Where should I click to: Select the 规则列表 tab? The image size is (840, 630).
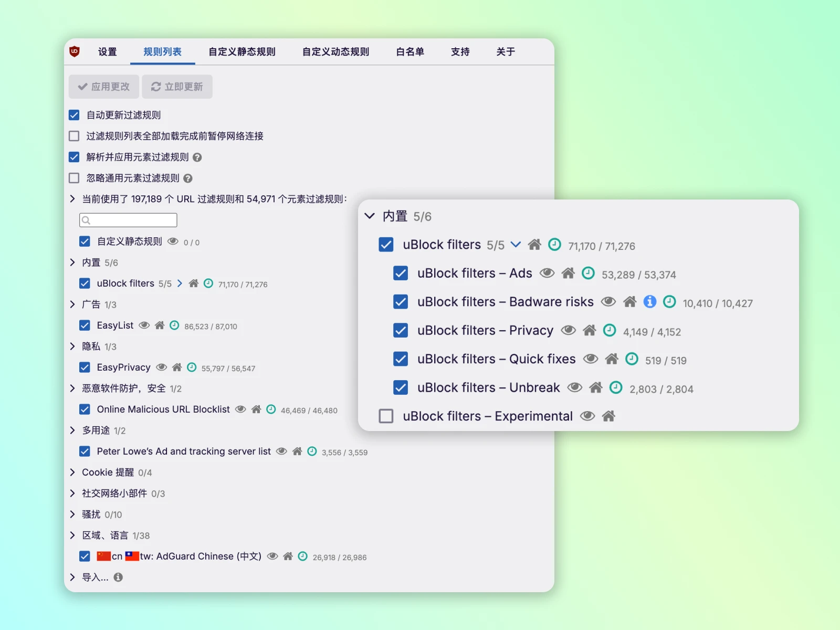[x=163, y=51]
